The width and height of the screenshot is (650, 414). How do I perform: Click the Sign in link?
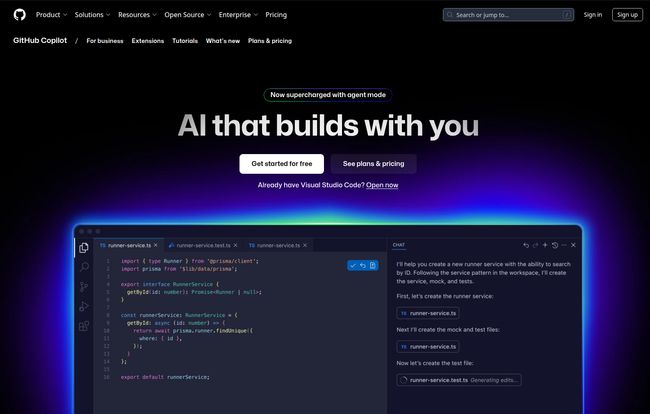593,15
